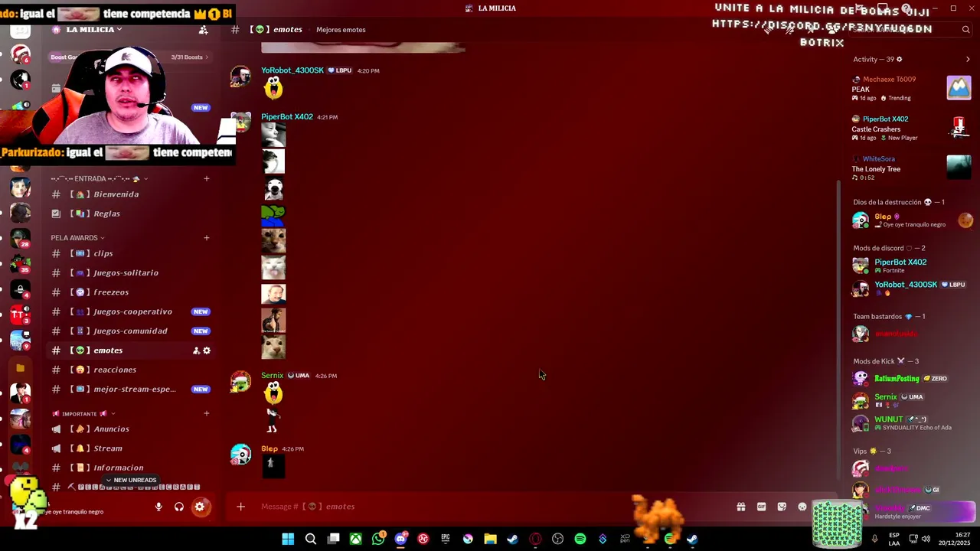980x551 pixels.
Task: Open Mechaexe T6009 PEAK activity card
Action: coord(911,88)
